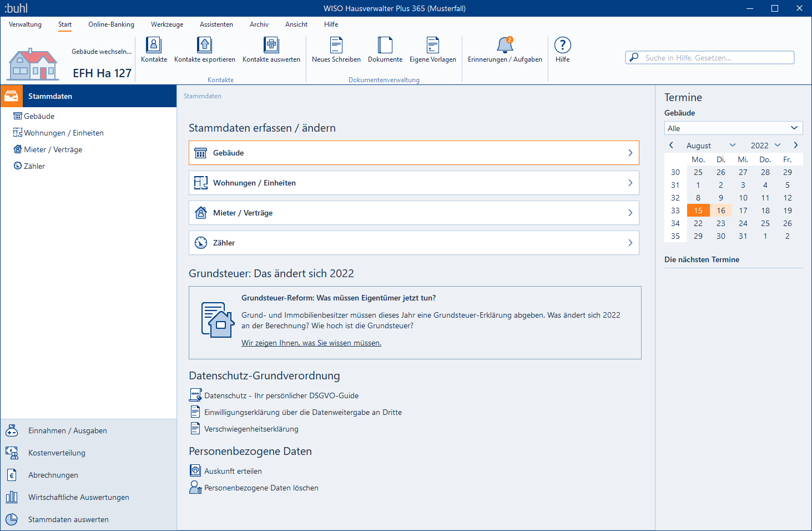Switch to the Start tab
This screenshot has height=531, width=812.
click(65, 24)
